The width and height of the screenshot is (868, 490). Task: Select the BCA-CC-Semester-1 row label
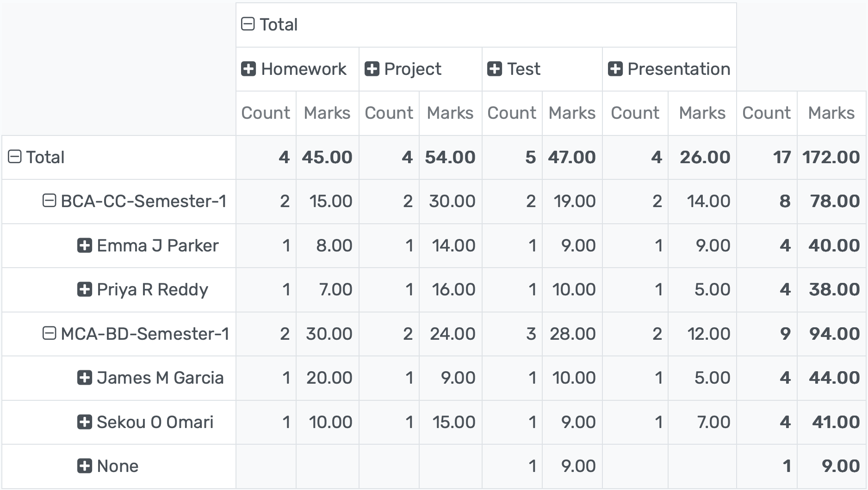point(143,201)
